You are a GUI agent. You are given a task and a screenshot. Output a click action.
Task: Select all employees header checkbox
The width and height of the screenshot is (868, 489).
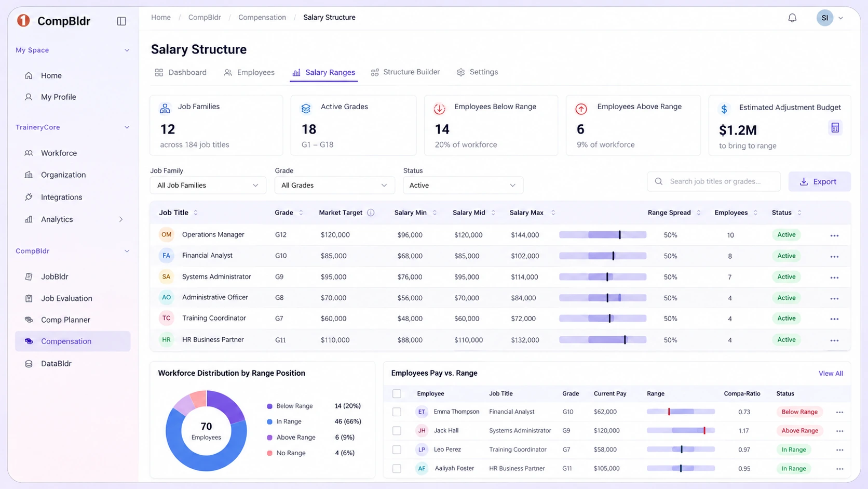pyautogui.click(x=397, y=393)
